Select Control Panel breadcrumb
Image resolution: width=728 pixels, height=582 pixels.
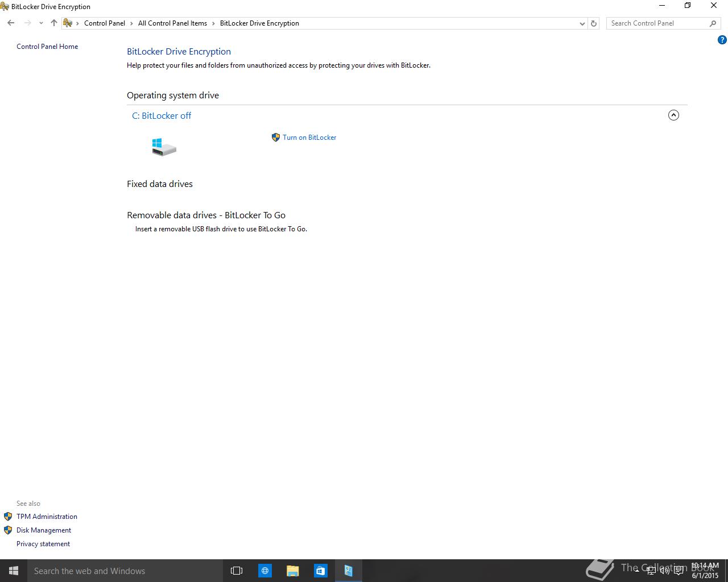tap(105, 23)
